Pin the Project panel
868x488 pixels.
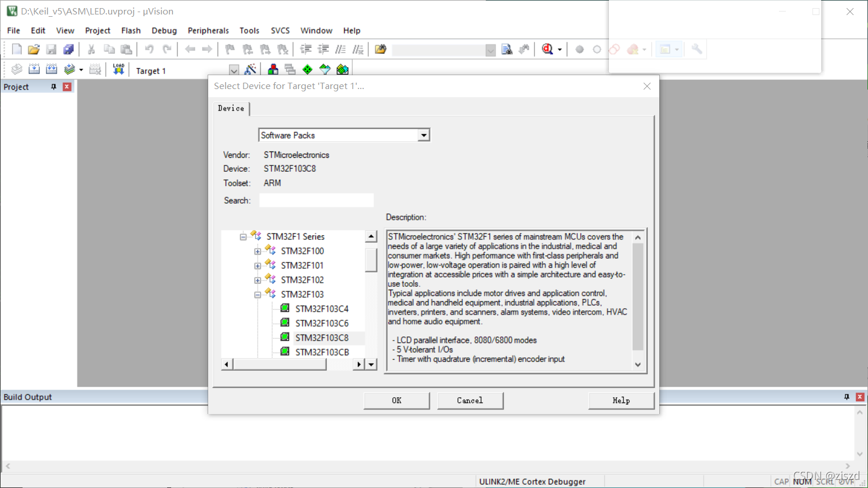coord(54,87)
